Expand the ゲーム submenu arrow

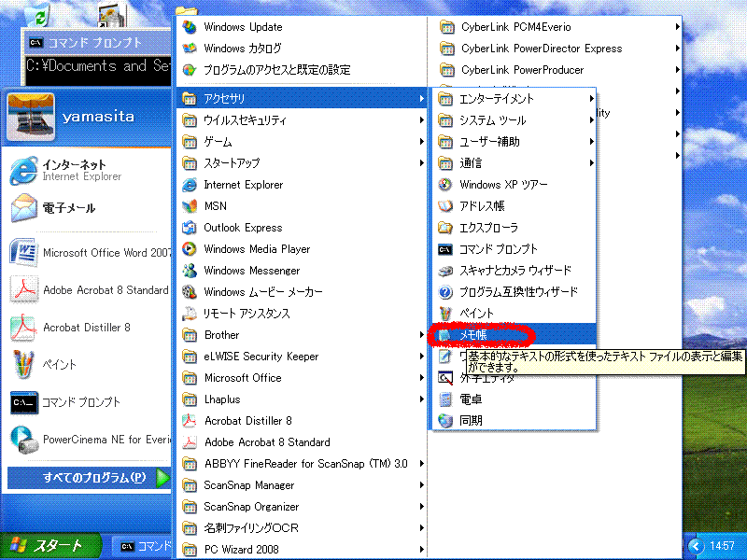422,142
